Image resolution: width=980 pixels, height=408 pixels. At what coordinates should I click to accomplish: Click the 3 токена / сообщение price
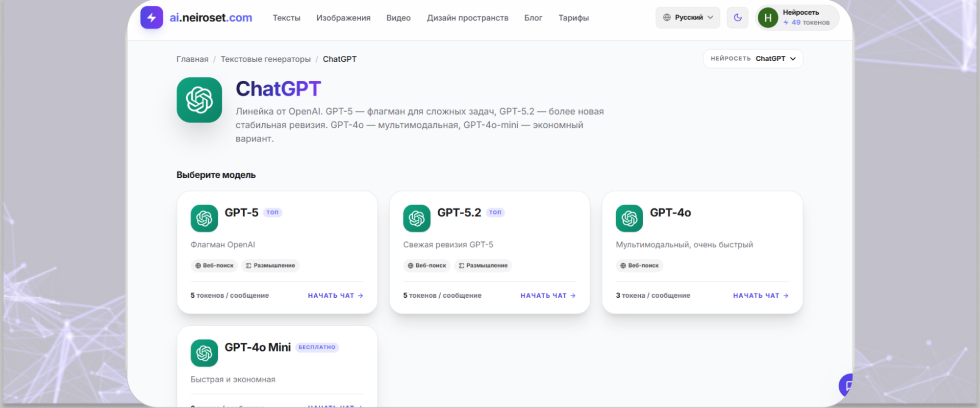click(x=653, y=295)
